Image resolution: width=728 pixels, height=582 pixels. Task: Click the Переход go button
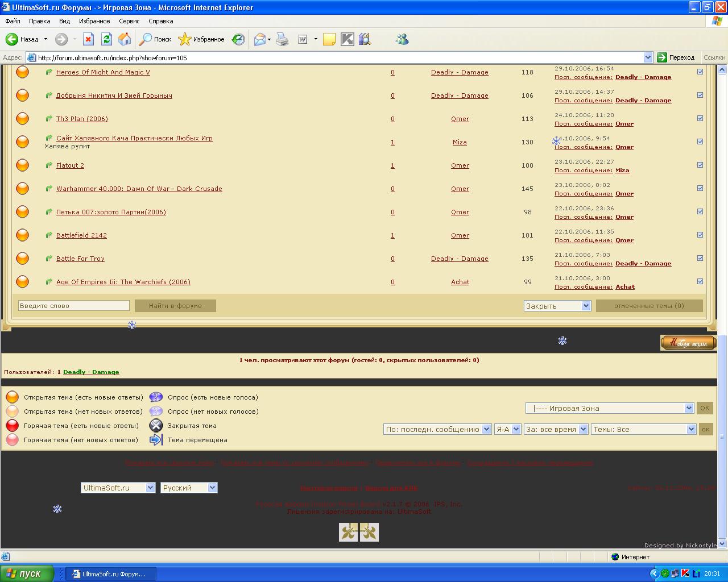pyautogui.click(x=676, y=57)
